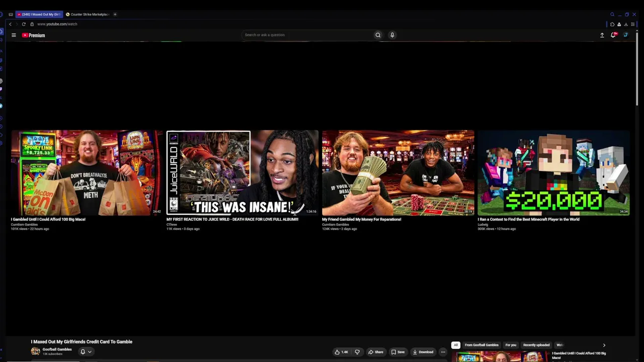View site security lock information
The image size is (644, 362).
(x=32, y=24)
